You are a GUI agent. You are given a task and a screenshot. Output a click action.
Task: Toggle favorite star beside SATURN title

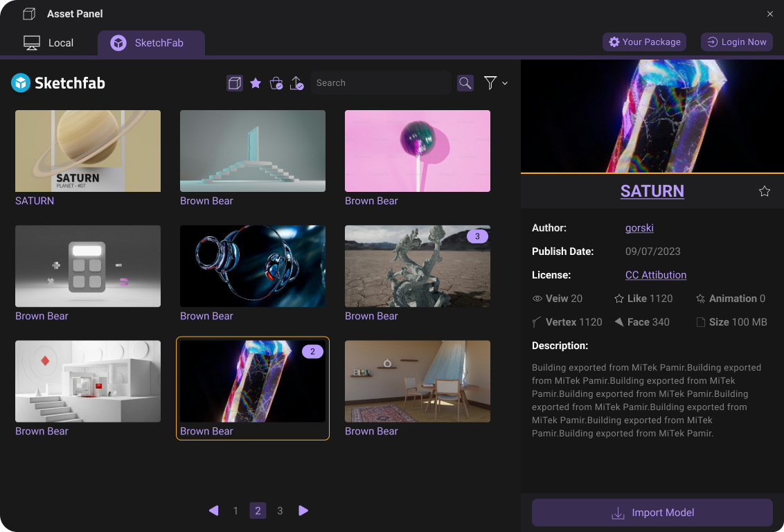[x=765, y=191]
